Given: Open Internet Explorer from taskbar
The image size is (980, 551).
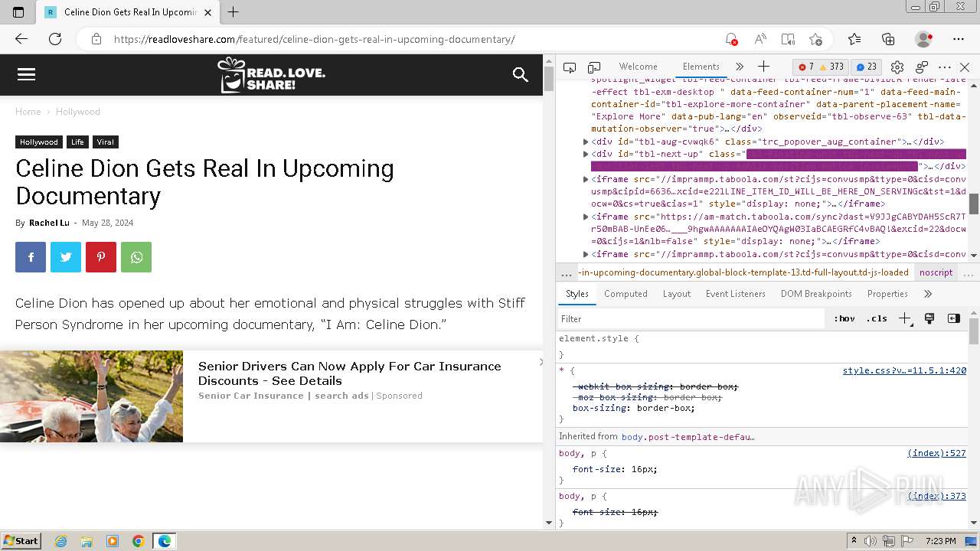Looking at the screenshot, I should [61, 541].
